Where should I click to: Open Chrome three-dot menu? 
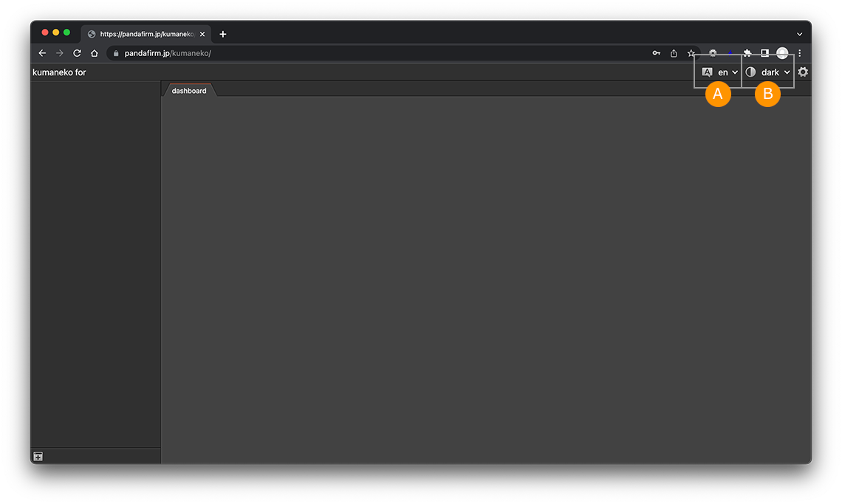click(x=799, y=53)
